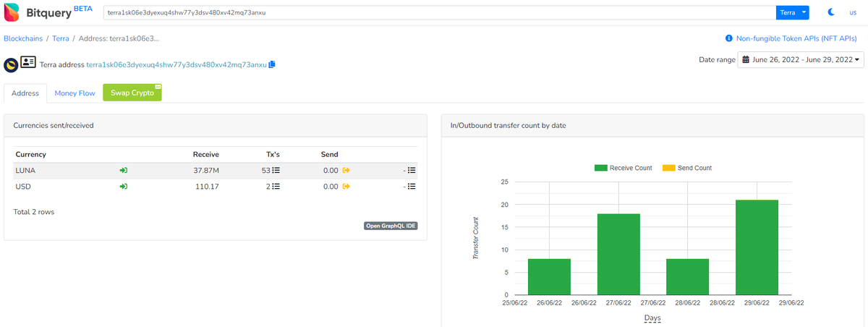
Task: Click the Currency column header
Action: tap(30, 154)
